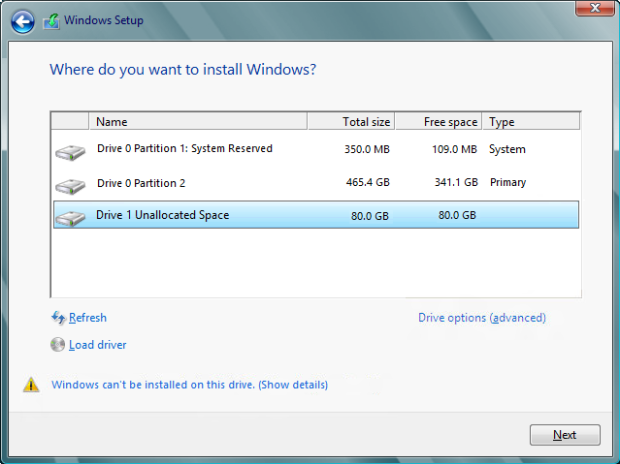Refresh the drive list
Image resolution: width=620 pixels, height=464 pixels.
click(87, 318)
